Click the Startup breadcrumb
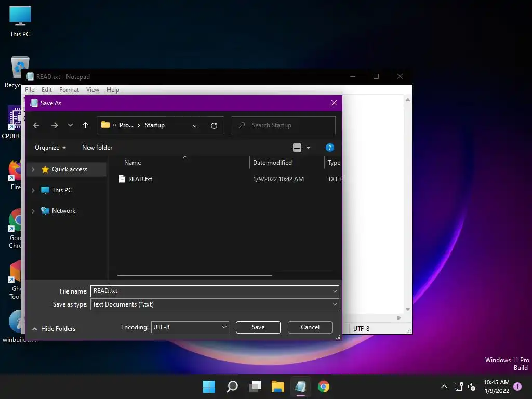Image resolution: width=532 pixels, height=399 pixels. [x=154, y=125]
